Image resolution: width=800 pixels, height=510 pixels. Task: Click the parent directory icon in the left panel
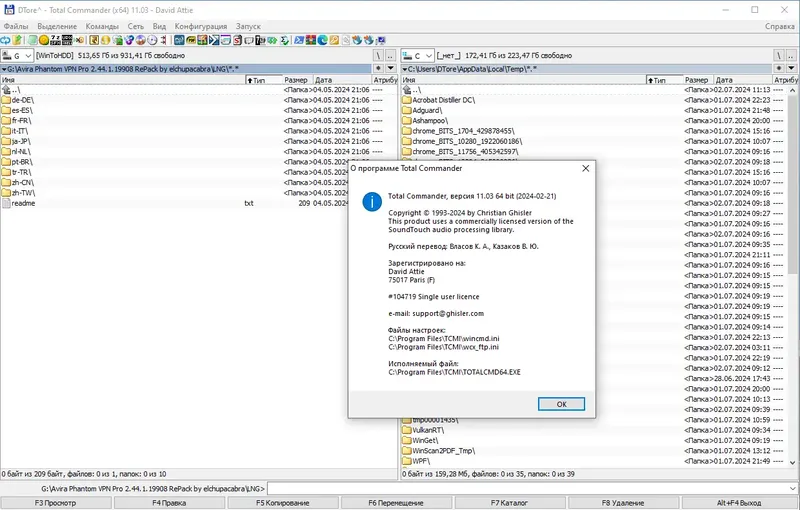click(x=6, y=90)
